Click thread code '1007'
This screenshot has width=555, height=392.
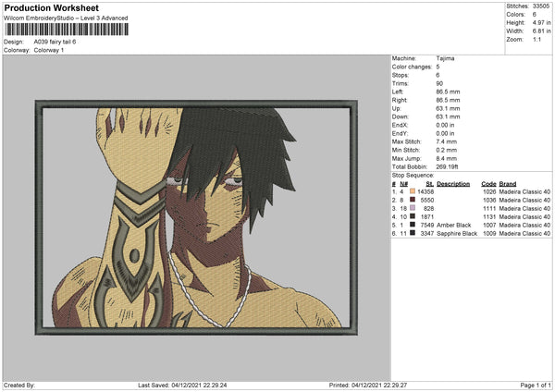[x=489, y=225]
